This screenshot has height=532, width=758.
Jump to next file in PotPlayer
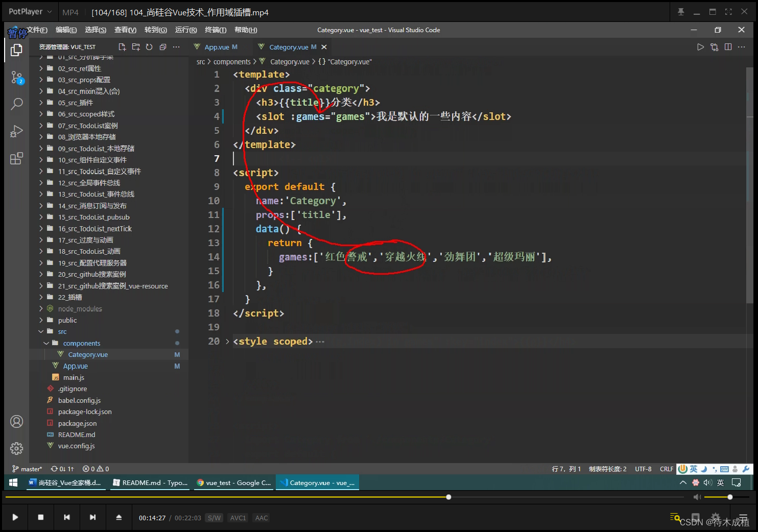(x=92, y=517)
